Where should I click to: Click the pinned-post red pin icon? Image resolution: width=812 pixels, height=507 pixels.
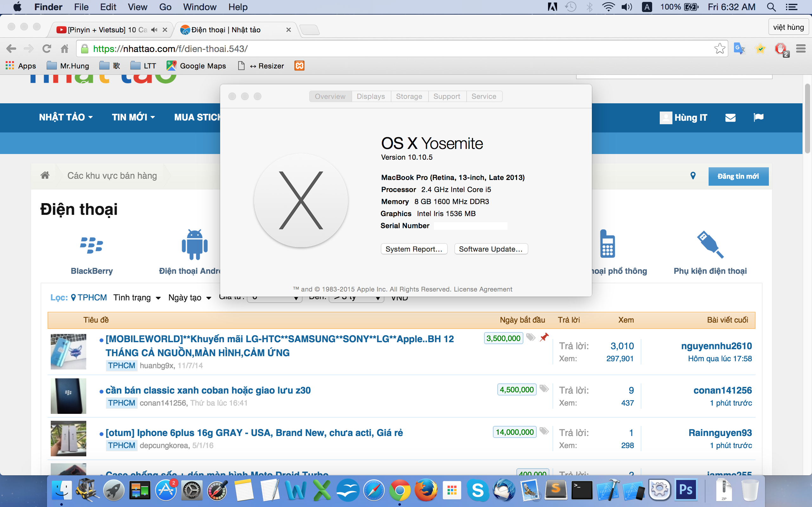tap(544, 337)
